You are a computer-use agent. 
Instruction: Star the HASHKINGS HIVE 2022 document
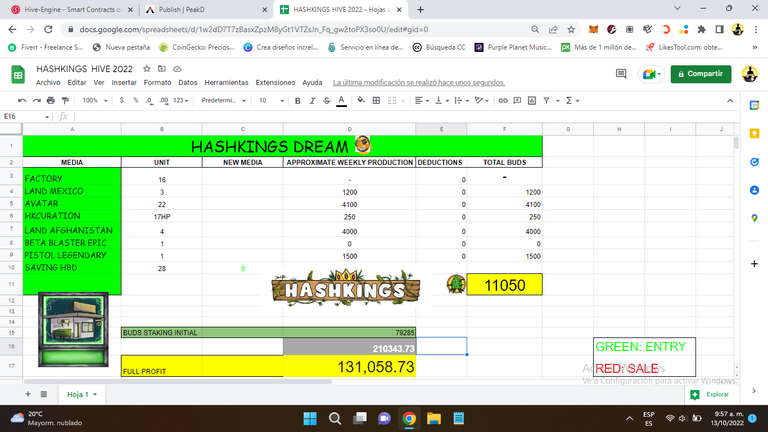point(146,69)
